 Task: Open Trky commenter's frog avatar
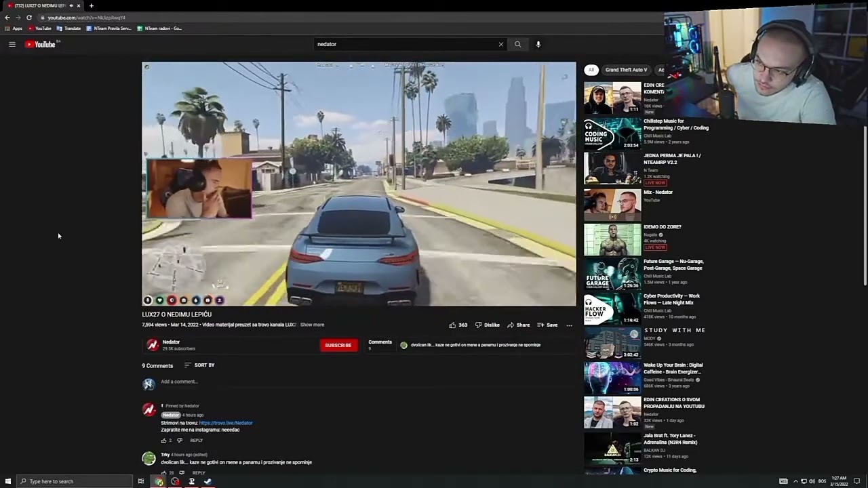(149, 459)
